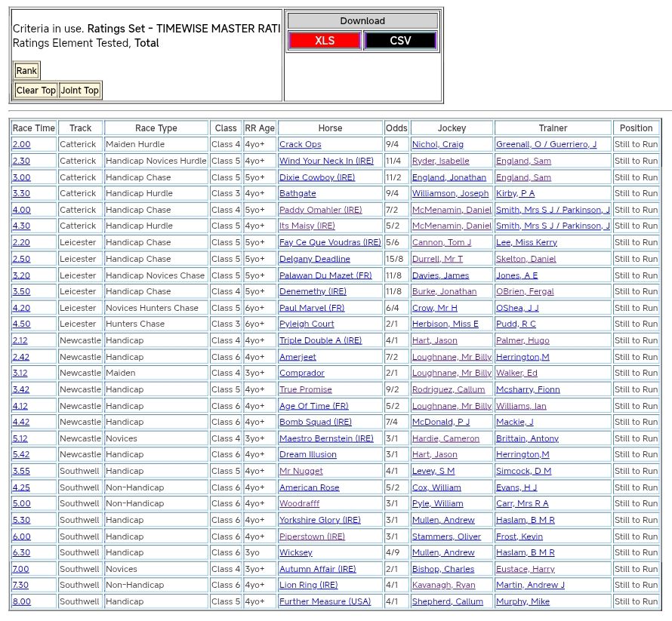Open horse Triple Double A (IRE)
The height and width of the screenshot is (621, 672).
320,341
